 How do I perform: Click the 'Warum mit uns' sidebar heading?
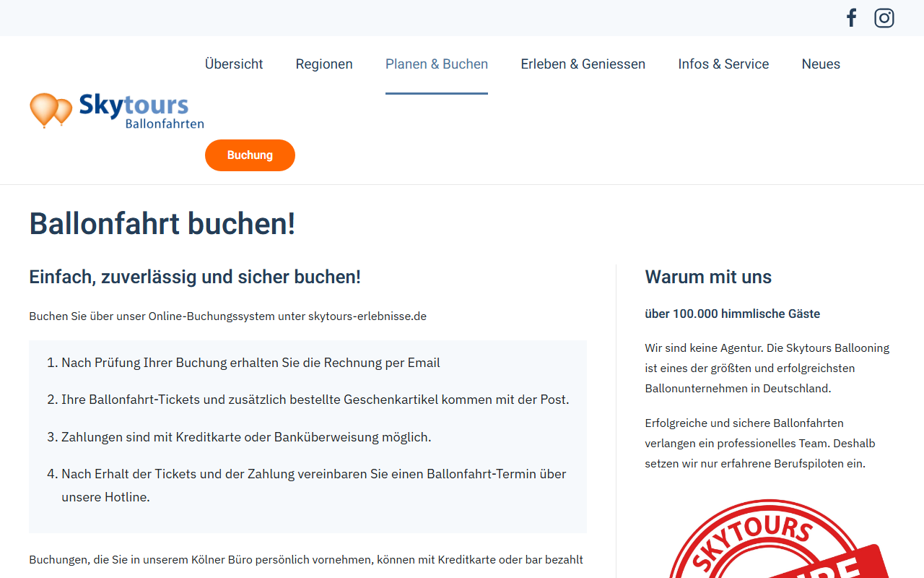[708, 277]
